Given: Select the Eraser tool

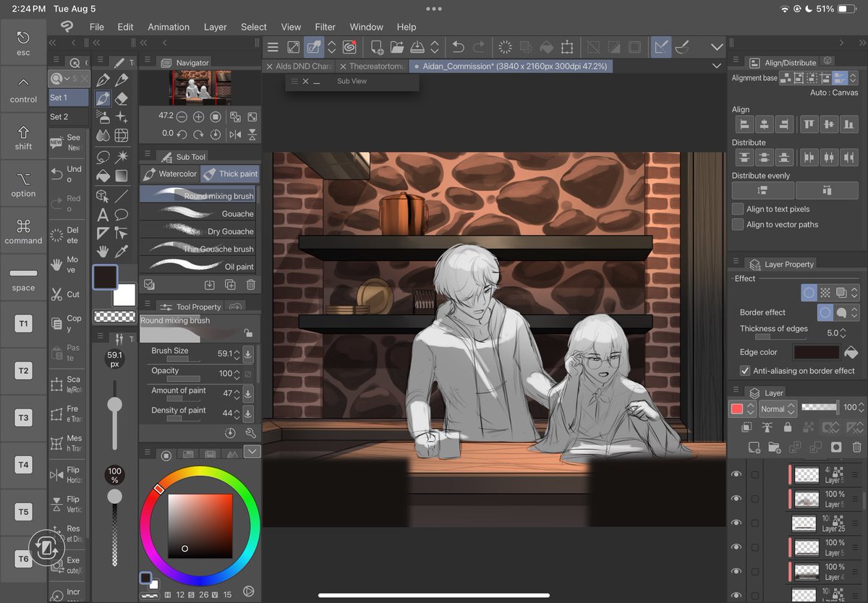Looking at the screenshot, I should [x=122, y=98].
